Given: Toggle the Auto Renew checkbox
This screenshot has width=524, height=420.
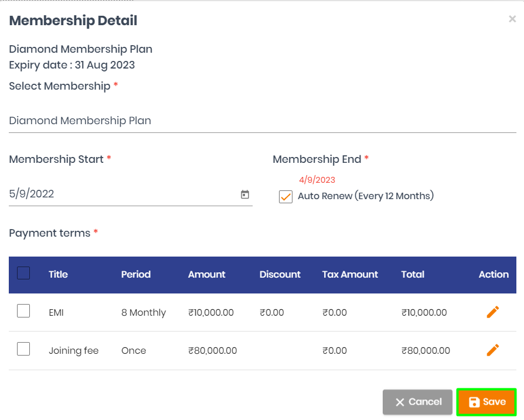Looking at the screenshot, I should pyautogui.click(x=285, y=197).
